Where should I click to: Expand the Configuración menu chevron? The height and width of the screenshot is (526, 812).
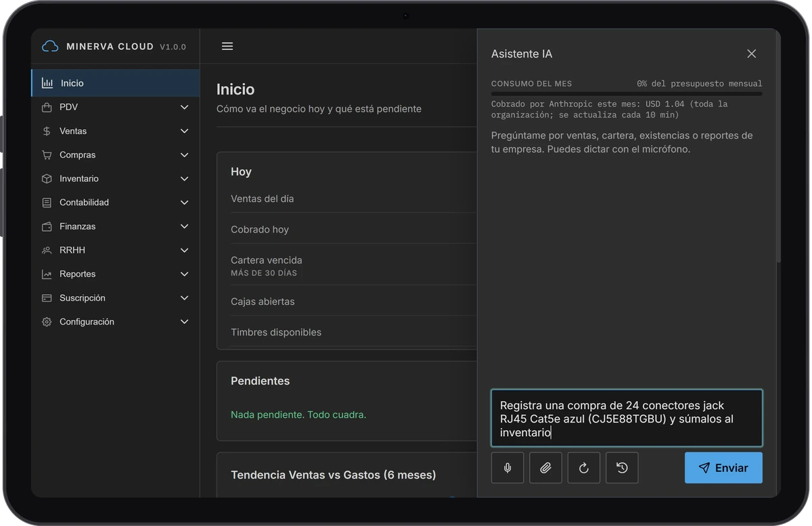point(185,322)
